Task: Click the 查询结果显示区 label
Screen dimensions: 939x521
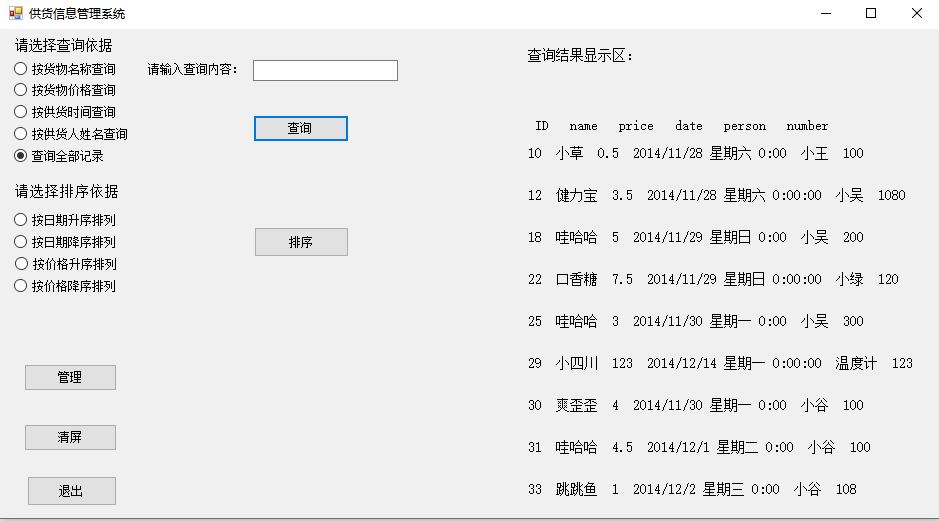Action: [x=580, y=56]
